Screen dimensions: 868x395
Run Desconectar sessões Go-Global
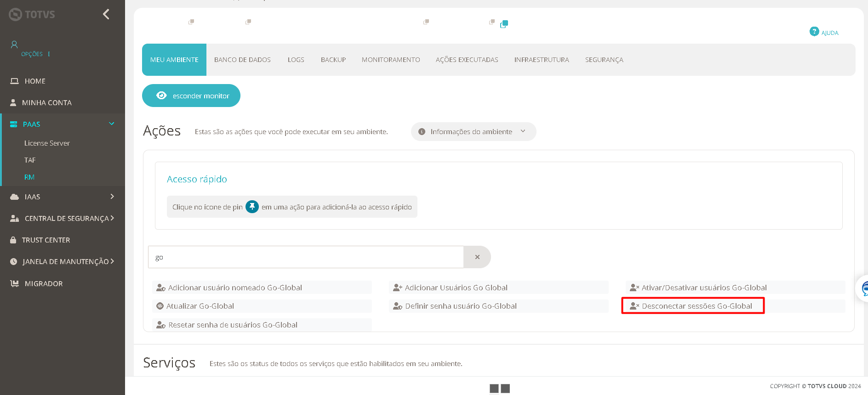click(x=736, y=306)
